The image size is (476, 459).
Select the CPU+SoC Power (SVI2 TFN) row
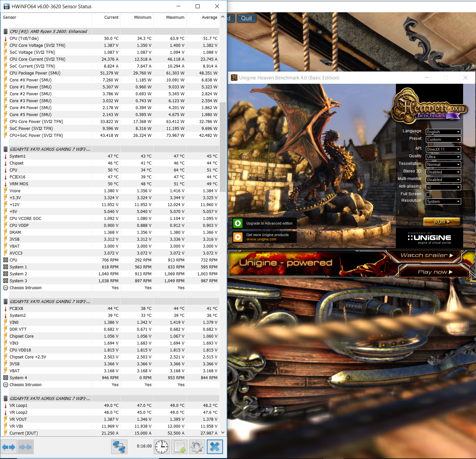111,136
